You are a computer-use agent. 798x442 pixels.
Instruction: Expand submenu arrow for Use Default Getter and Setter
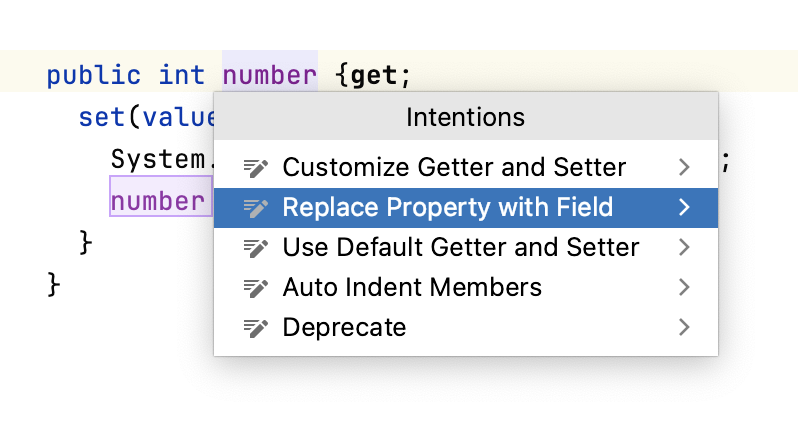pos(684,247)
